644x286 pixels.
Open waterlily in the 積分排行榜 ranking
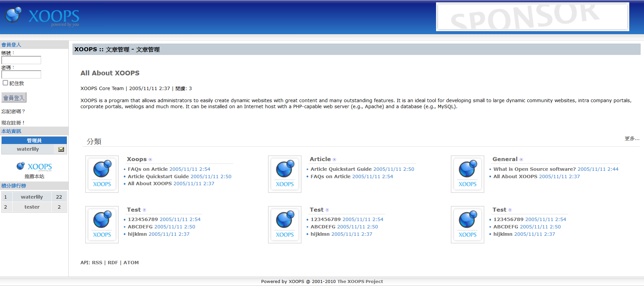[32, 197]
